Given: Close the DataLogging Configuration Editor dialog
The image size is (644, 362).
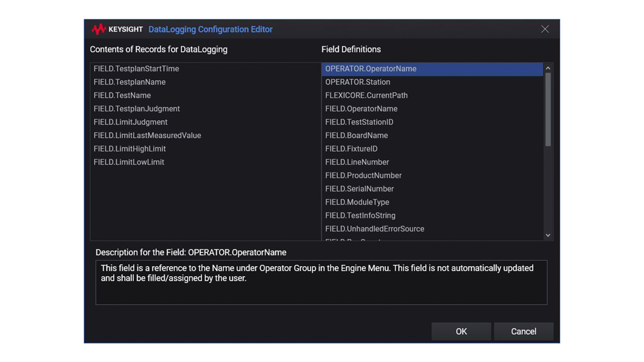Looking at the screenshot, I should [545, 29].
